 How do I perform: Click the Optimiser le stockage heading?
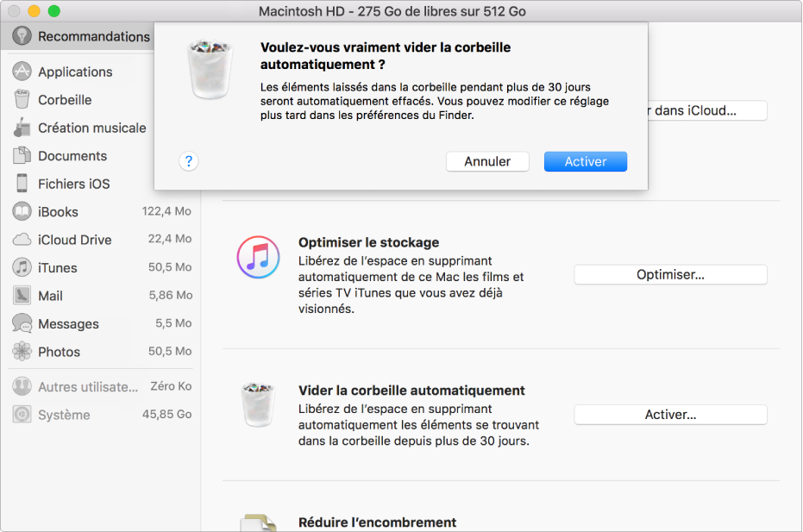point(369,242)
